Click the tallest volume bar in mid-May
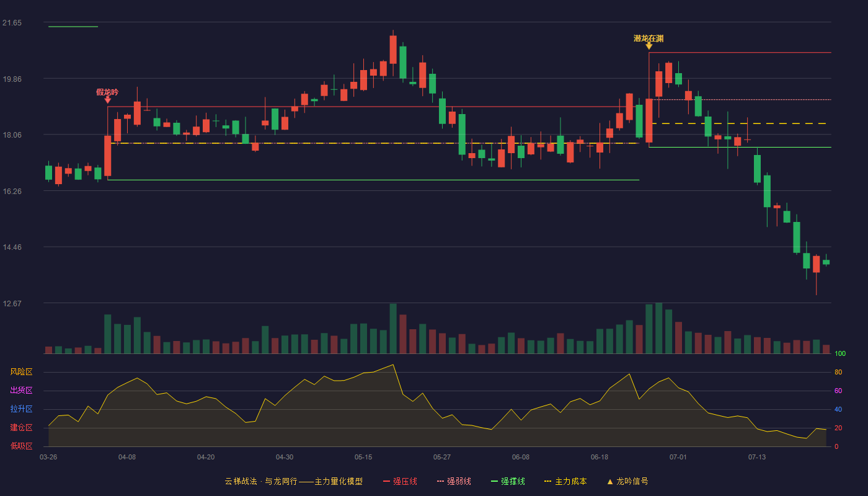 pyautogui.click(x=393, y=329)
